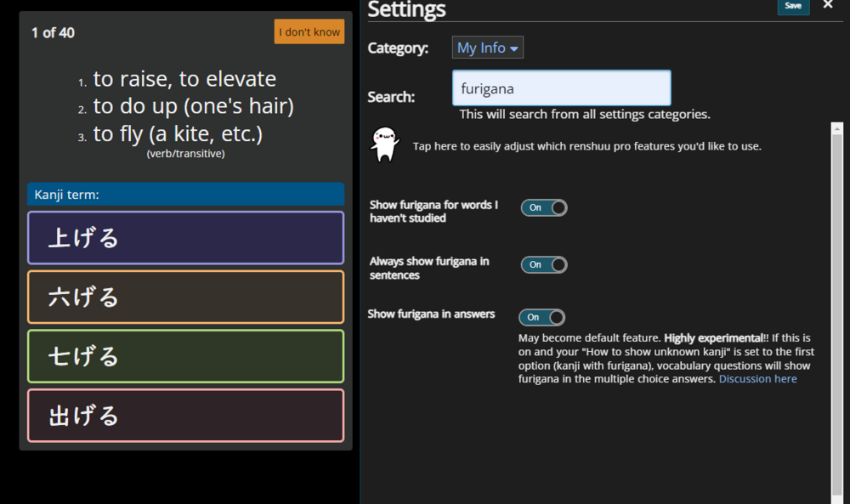The height and width of the screenshot is (504, 850).
Task: Turn off Always show furigana in sentences
Action: 544,264
